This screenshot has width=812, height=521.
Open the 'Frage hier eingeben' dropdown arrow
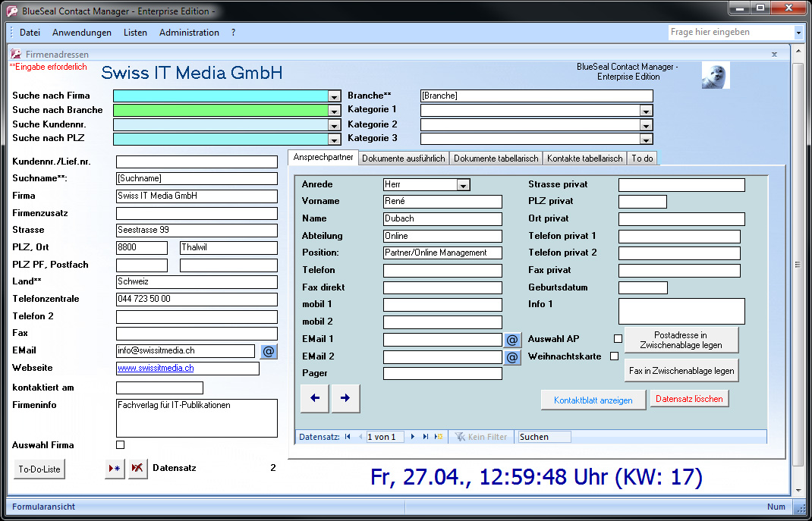[798, 33]
